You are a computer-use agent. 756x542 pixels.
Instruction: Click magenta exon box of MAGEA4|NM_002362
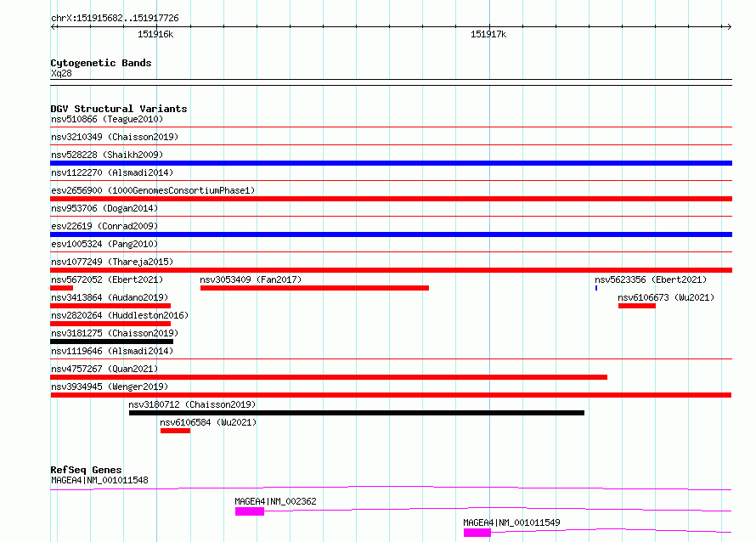(x=250, y=511)
